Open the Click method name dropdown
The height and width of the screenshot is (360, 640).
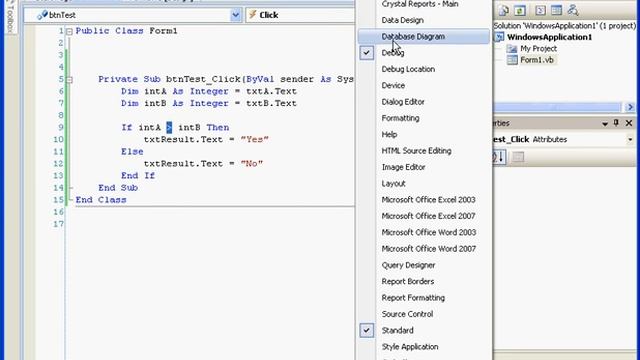coord(300,15)
